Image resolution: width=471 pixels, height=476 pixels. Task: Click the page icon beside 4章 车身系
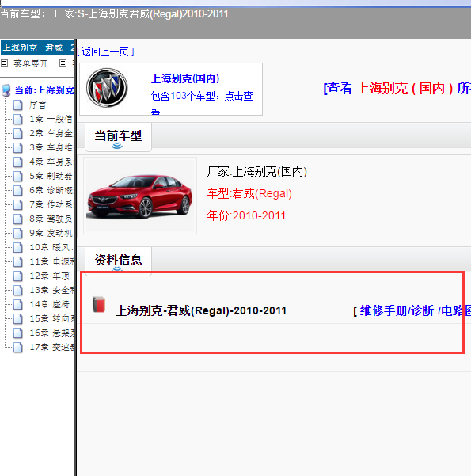pos(18,162)
